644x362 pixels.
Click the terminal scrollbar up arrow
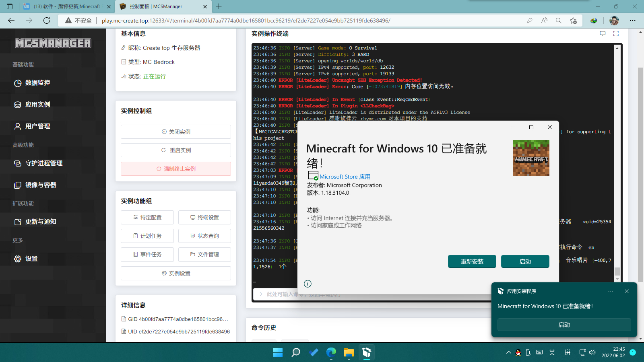point(617,48)
